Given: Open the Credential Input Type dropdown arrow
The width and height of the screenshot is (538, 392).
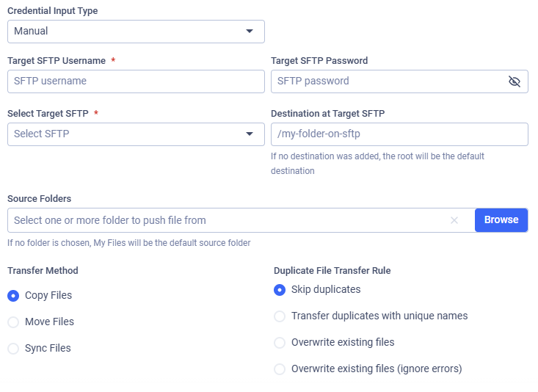Looking at the screenshot, I should click(250, 32).
